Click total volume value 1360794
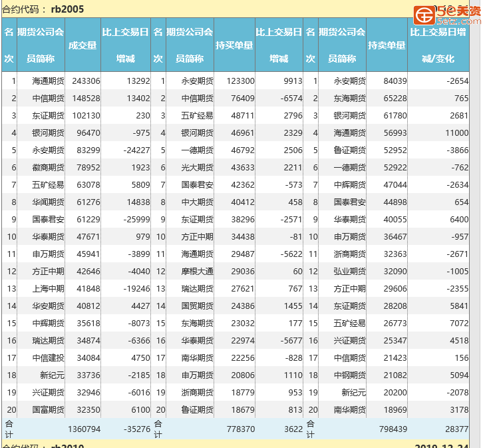The image size is (485, 448). coord(84,429)
